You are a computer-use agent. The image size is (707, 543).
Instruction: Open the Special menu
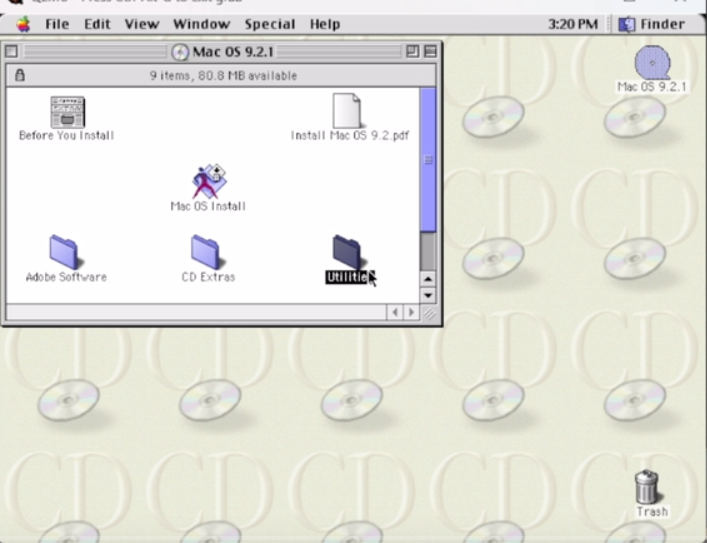pos(269,24)
